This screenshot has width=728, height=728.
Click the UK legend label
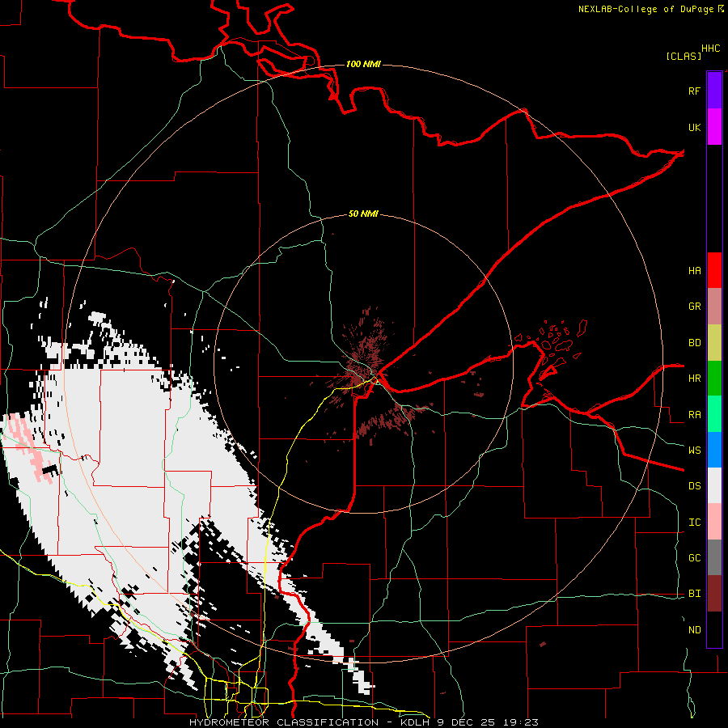(694, 127)
